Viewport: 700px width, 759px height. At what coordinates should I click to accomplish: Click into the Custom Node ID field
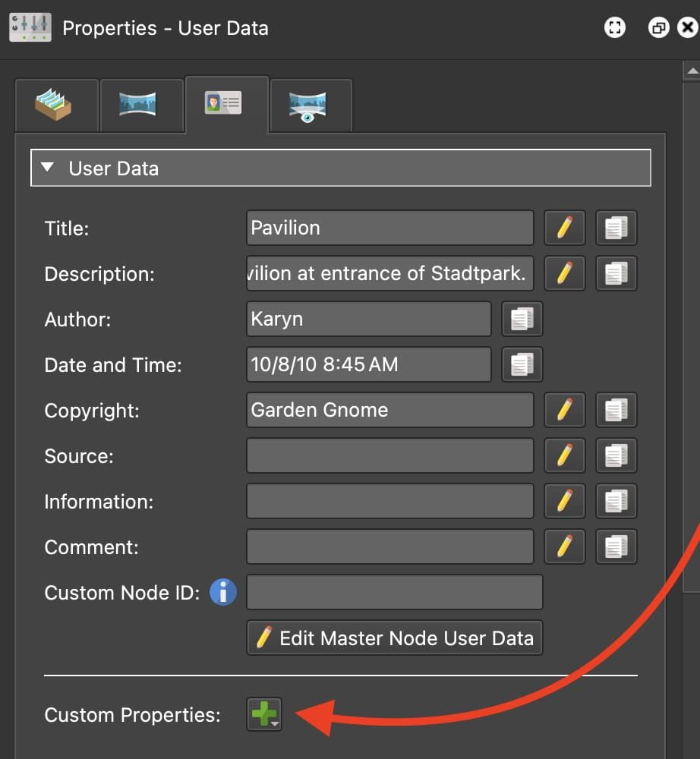click(x=393, y=593)
